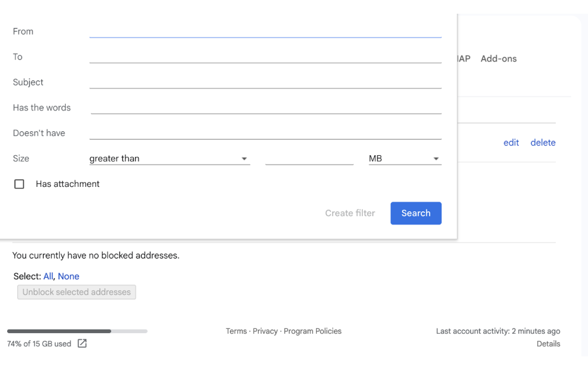Select None of the blocked addresses
Screen dimensions: 588x382
(69, 276)
